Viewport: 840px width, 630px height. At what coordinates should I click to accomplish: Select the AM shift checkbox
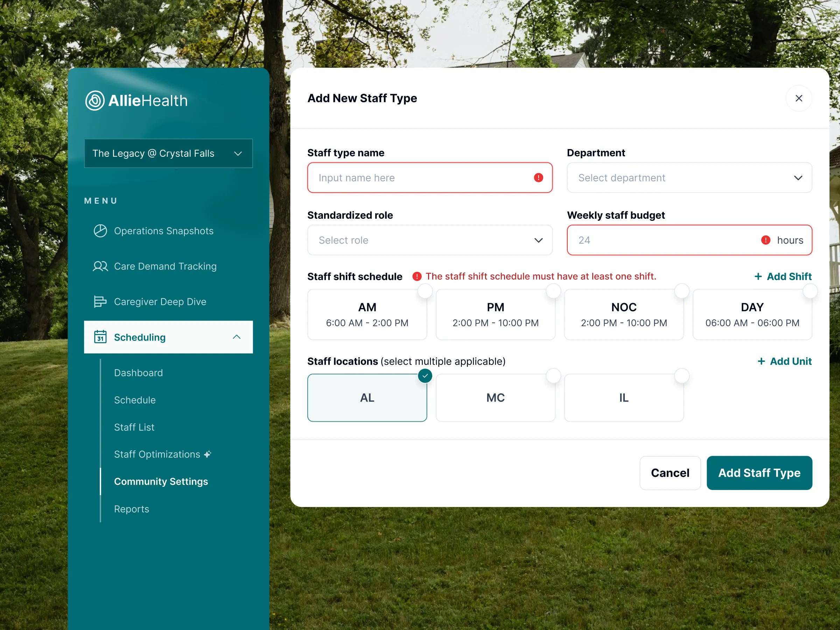425,292
